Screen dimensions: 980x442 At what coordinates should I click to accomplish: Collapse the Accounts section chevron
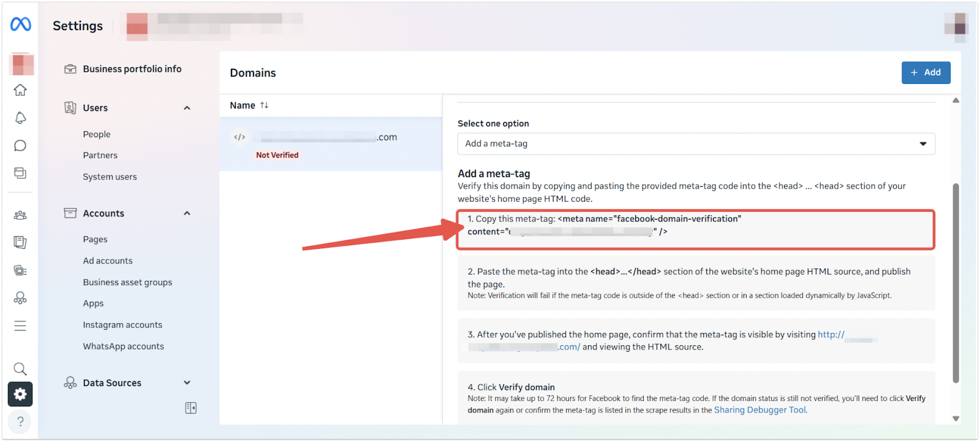pyautogui.click(x=187, y=213)
